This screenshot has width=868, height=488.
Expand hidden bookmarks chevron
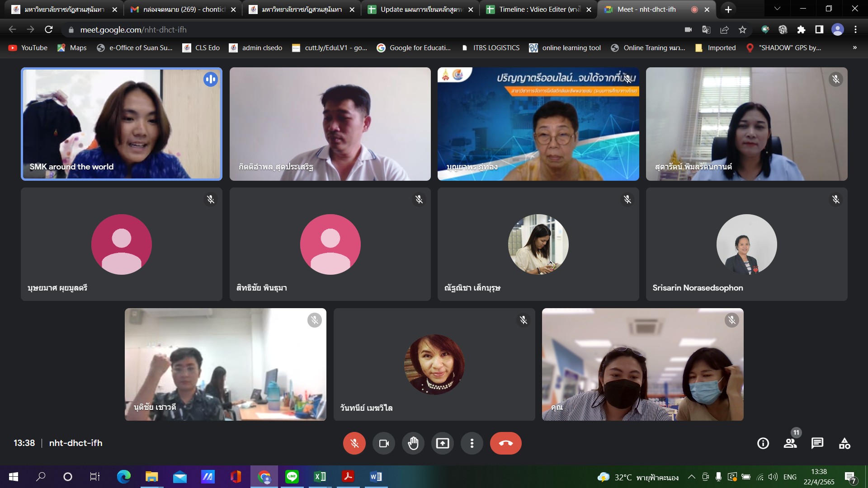854,47
